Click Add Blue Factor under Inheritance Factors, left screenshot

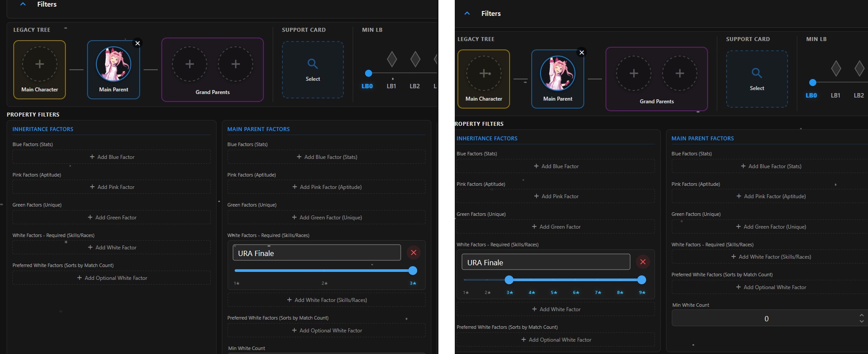pos(111,157)
